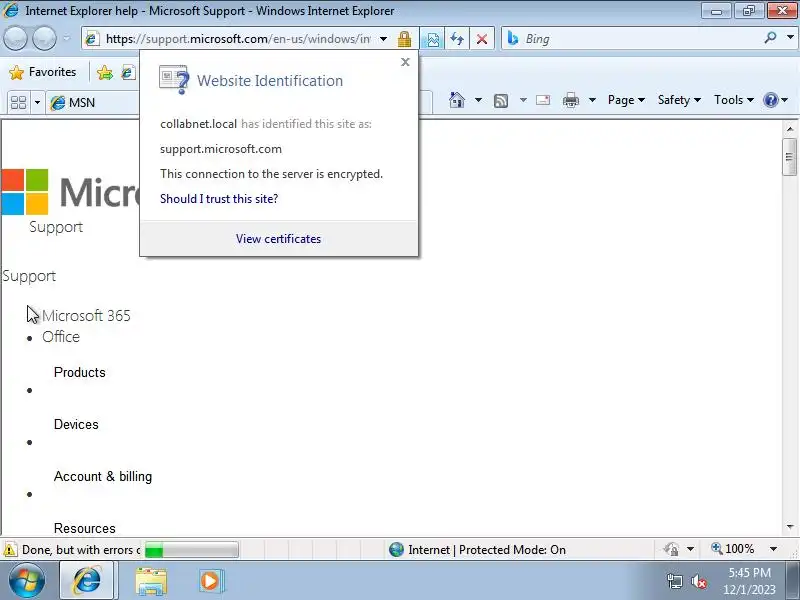Click the address bar URL field
Viewport: 800px width, 600px height.
coord(238,39)
